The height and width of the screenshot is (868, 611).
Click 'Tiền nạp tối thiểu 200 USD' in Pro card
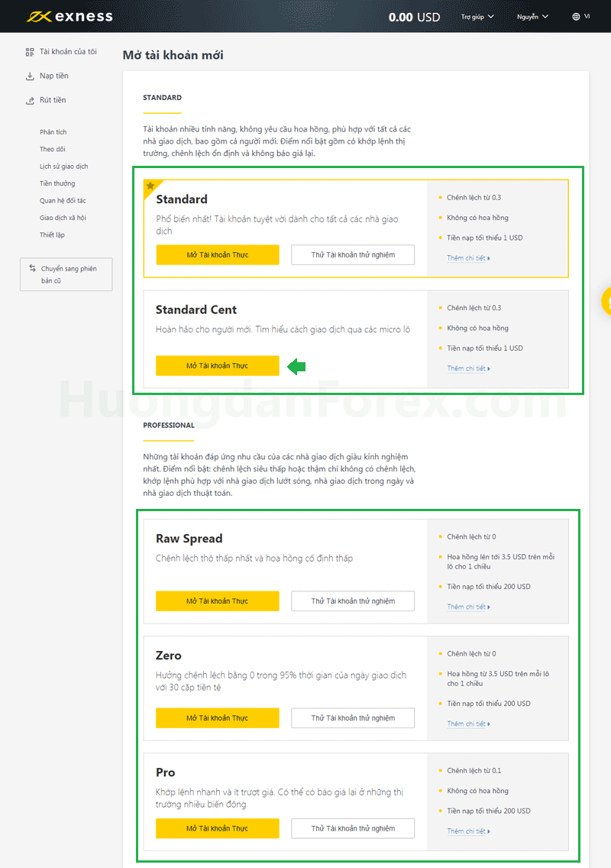(489, 811)
